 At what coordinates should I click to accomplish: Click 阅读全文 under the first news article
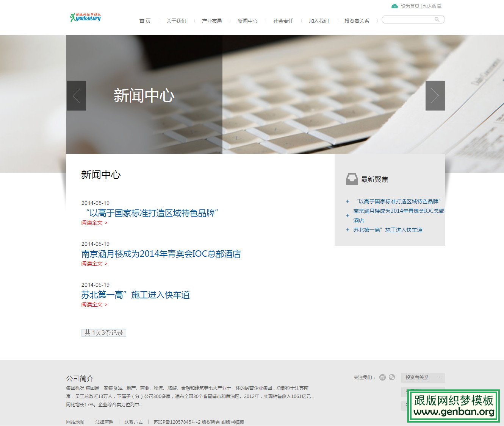click(91, 223)
